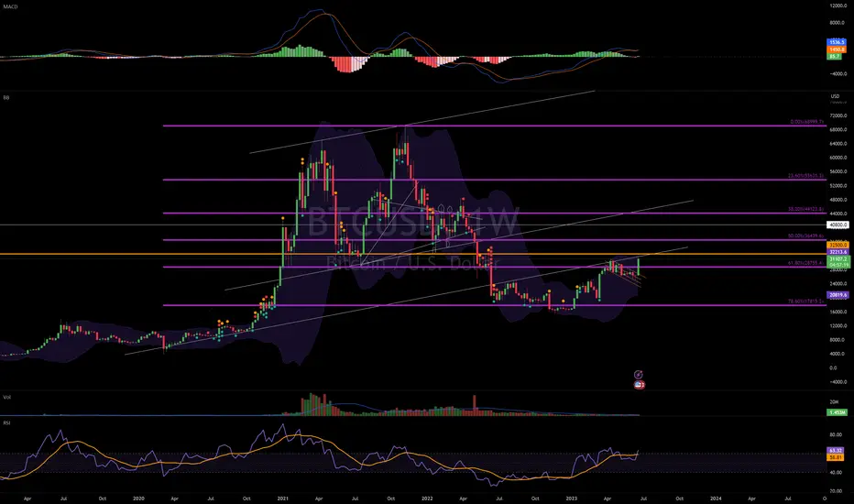Click the orange signal value tag 1450.8
The width and height of the screenshot is (854, 504).
click(836, 49)
